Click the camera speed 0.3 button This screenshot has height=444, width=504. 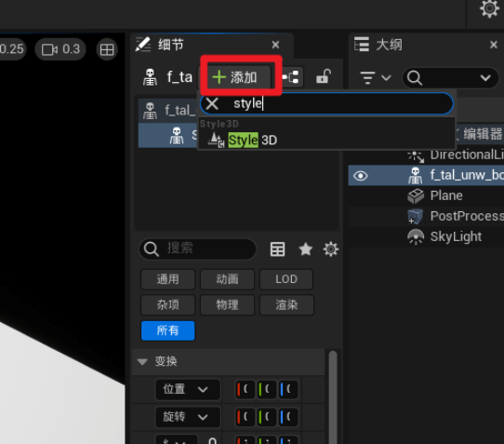[60, 49]
